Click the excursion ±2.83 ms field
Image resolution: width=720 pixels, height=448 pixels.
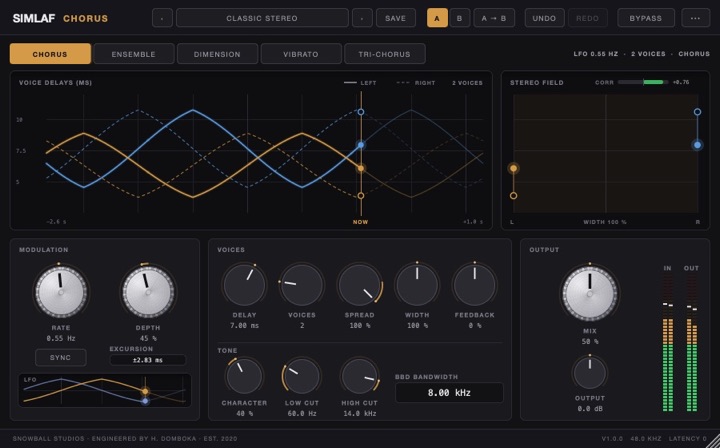coord(148,360)
